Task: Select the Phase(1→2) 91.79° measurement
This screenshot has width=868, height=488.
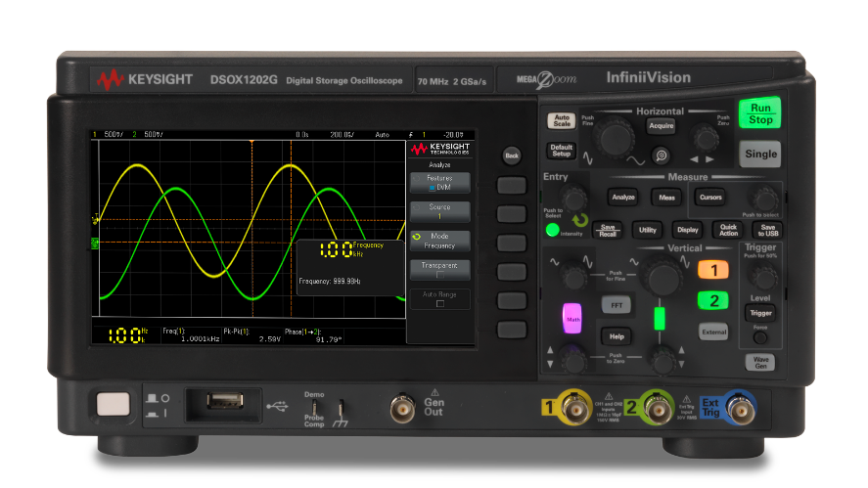Action: [x=313, y=334]
